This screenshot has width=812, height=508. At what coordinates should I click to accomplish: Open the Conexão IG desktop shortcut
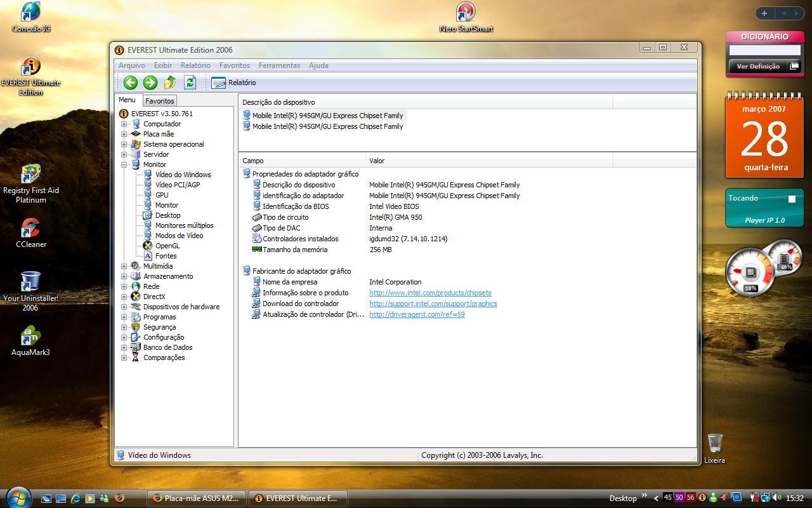[x=30, y=17]
